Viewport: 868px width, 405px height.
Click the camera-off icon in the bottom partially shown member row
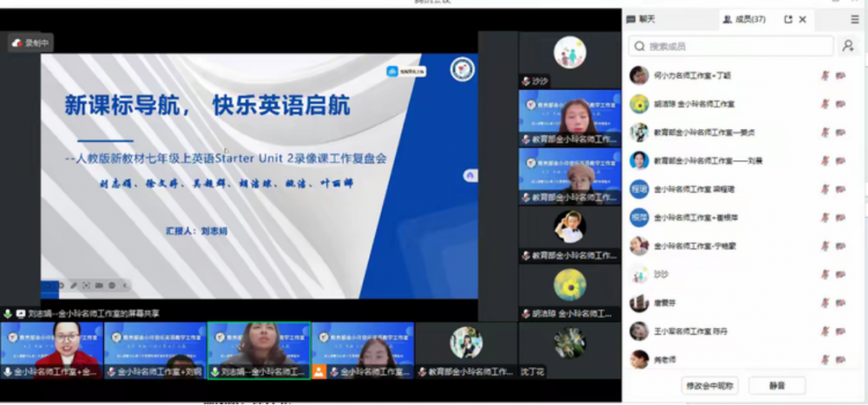[x=840, y=360]
